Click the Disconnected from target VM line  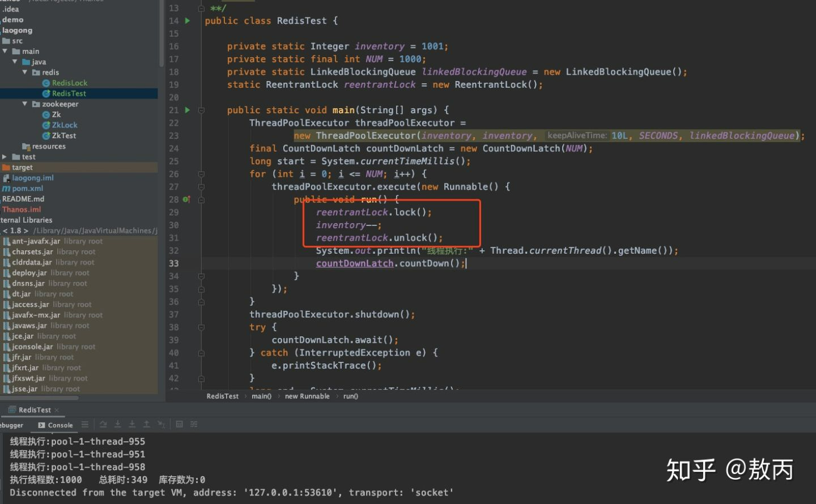232,493
